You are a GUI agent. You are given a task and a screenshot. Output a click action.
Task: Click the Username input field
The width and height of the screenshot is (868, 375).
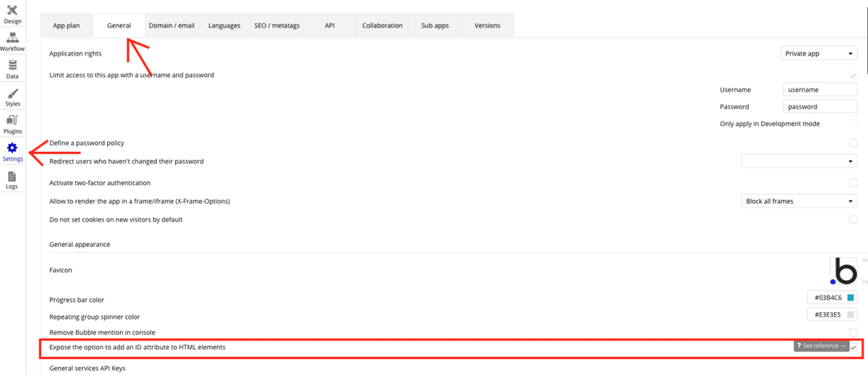click(820, 90)
